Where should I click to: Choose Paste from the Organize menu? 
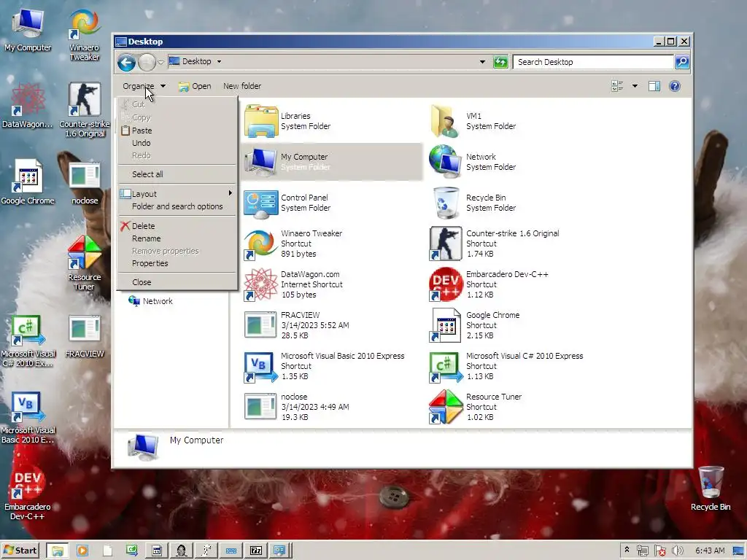pos(177,131)
